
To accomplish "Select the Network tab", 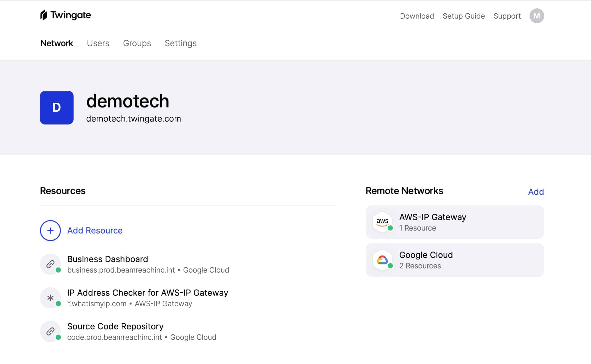I will (x=57, y=43).
